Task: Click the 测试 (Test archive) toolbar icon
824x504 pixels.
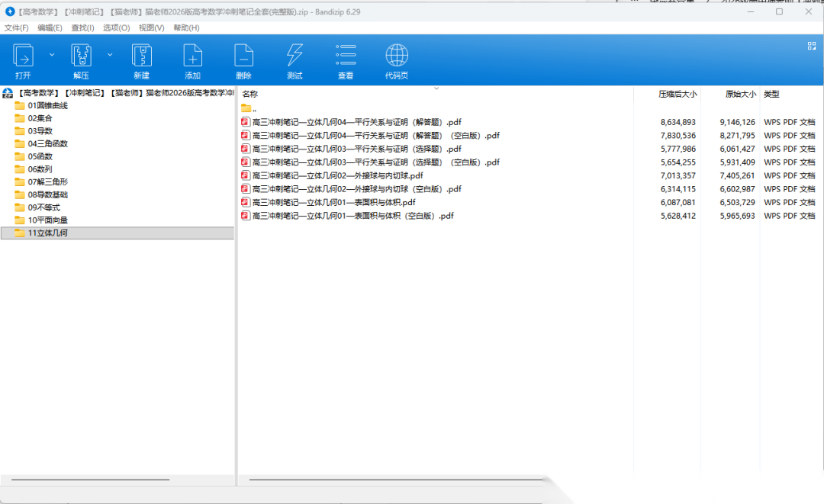Action: click(x=295, y=56)
